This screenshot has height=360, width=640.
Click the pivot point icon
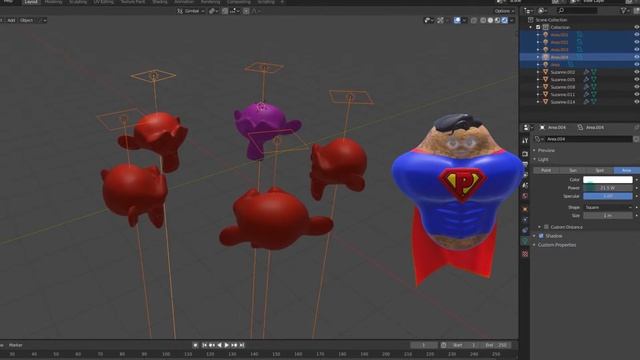(x=212, y=11)
